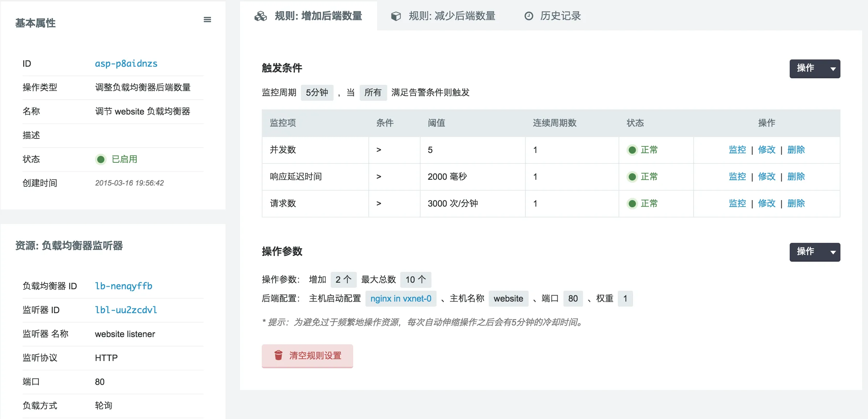Viewport: 868px width, 419px height.
Task: Click the 调节 website 负载均衡器 name value
Action: [x=142, y=111]
